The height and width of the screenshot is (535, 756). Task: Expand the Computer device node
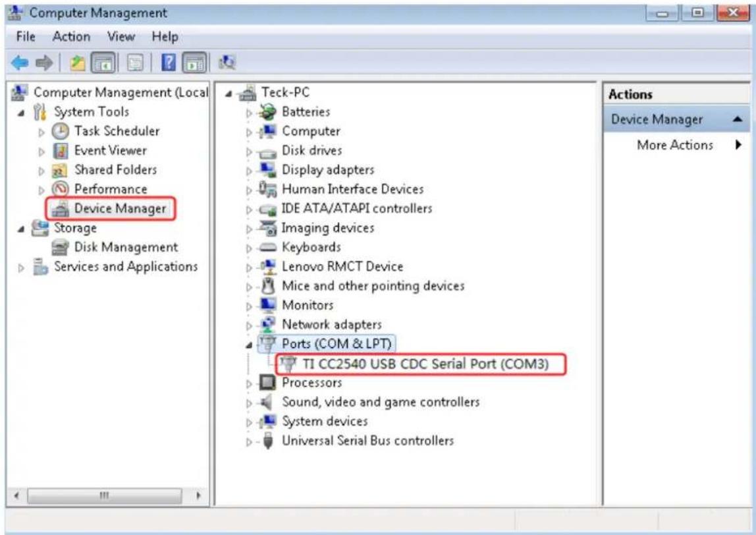tap(249, 132)
